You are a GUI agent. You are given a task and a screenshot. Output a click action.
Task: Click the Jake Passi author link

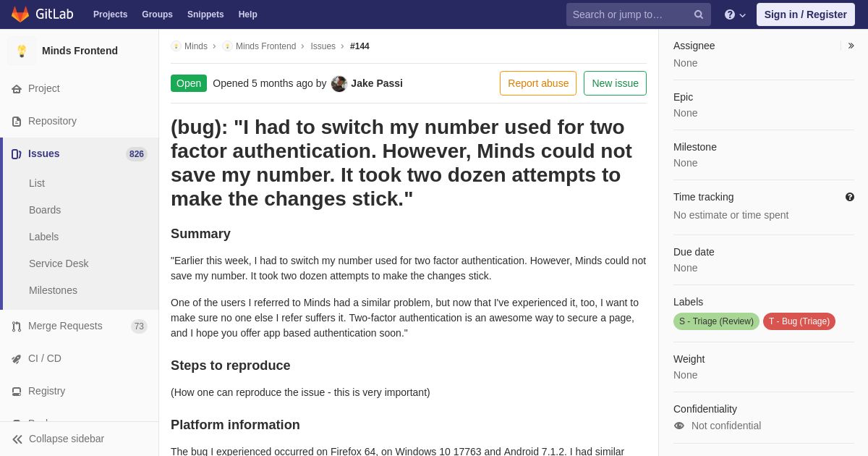[377, 83]
